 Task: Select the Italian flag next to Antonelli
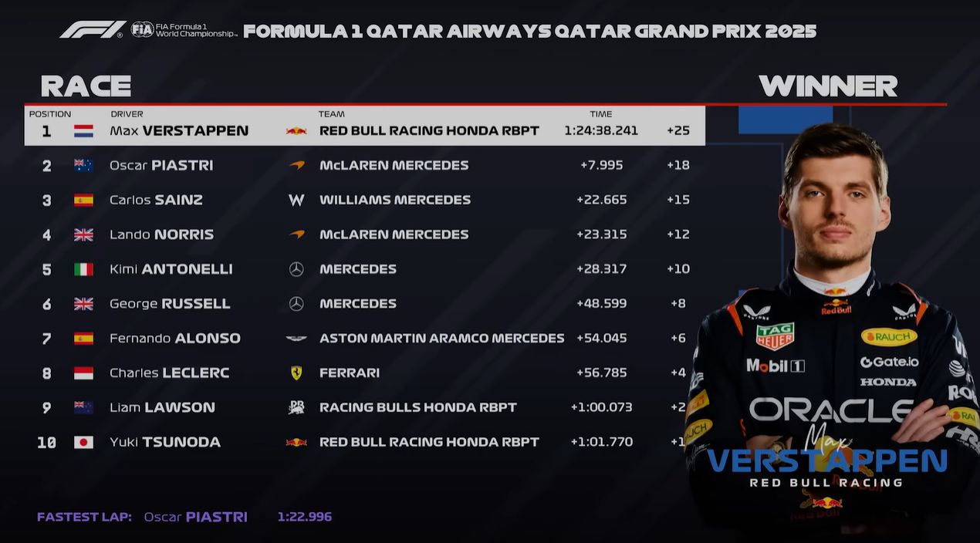[83, 269]
